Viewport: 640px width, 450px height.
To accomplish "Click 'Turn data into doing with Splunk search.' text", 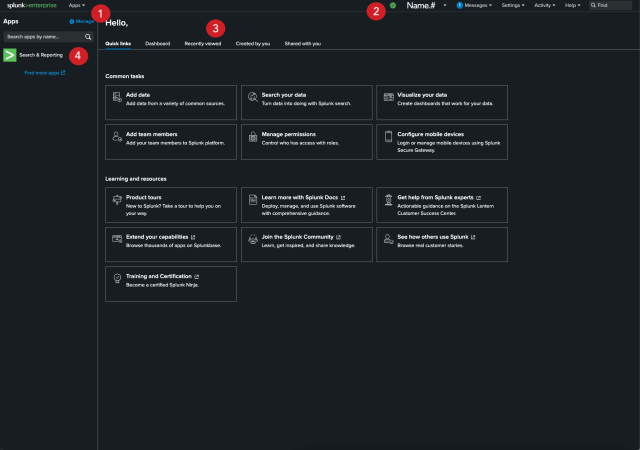I will (306, 103).
